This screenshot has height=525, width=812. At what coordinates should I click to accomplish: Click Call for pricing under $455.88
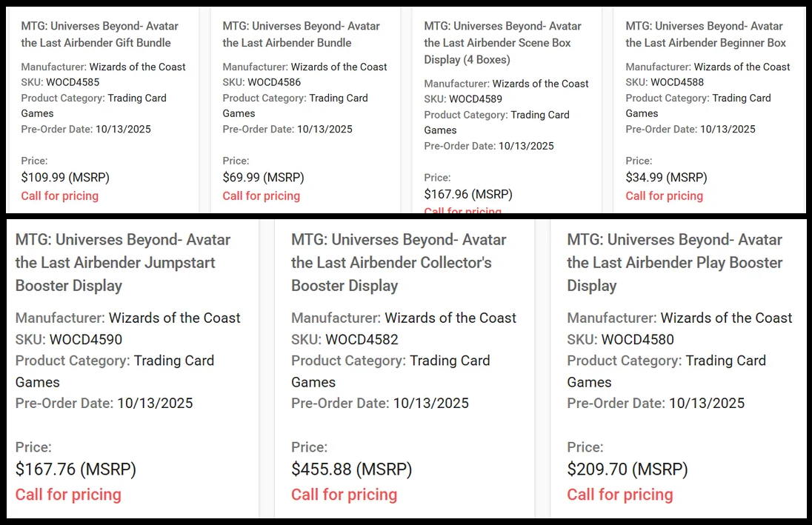point(344,495)
